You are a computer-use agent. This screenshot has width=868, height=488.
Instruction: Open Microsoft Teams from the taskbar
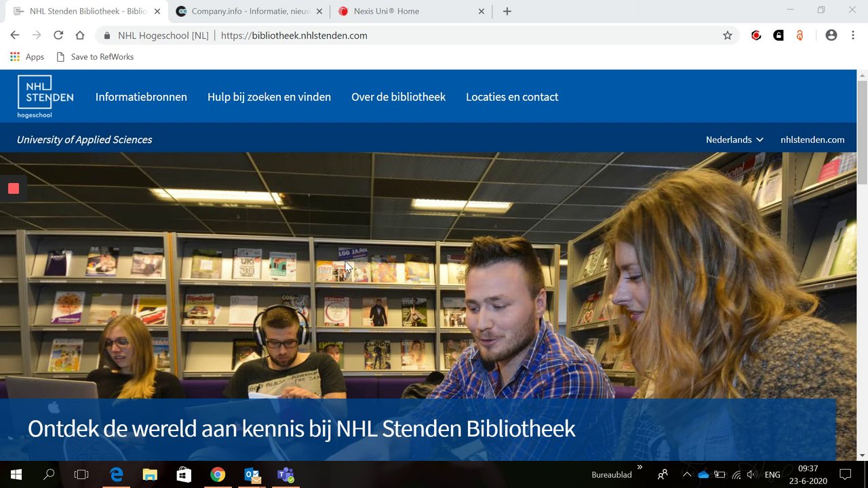click(x=285, y=474)
